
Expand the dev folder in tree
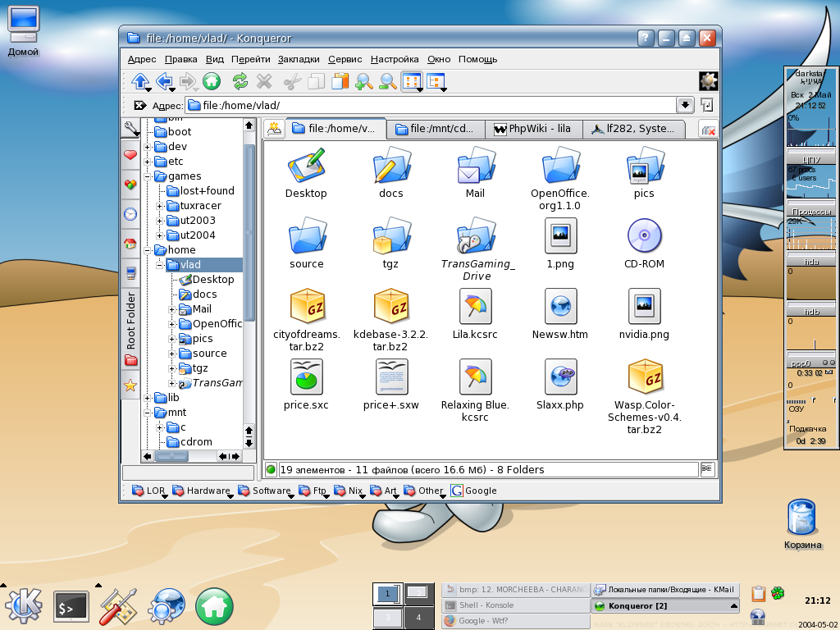click(x=148, y=147)
